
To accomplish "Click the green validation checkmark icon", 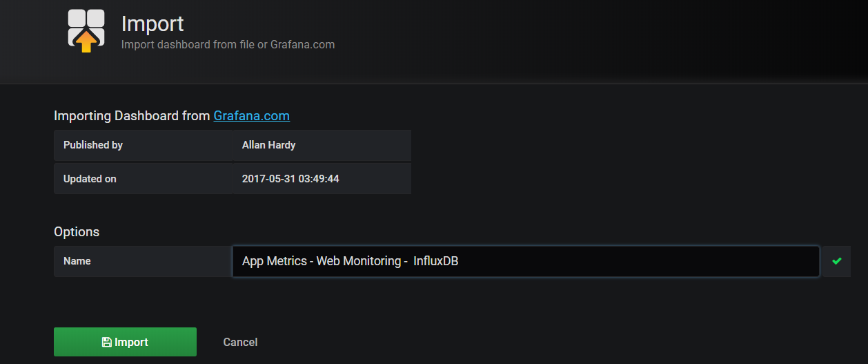I will (x=837, y=261).
